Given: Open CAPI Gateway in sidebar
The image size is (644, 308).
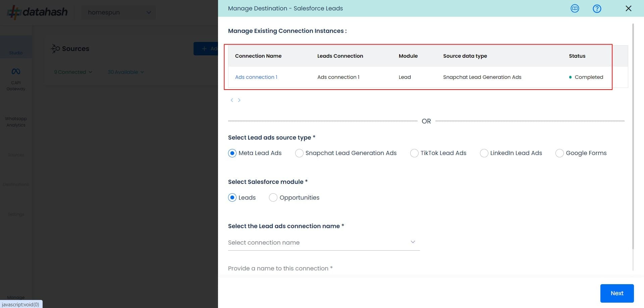Looking at the screenshot, I should coord(16,80).
